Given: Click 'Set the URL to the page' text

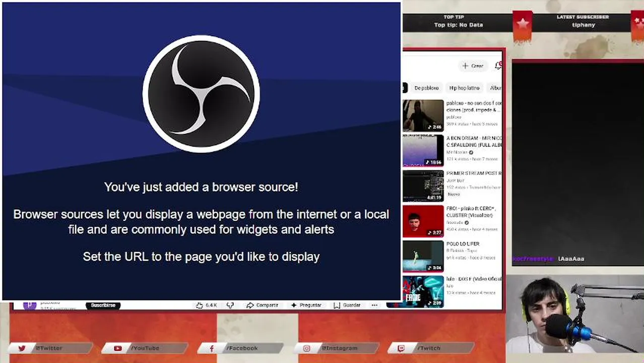Looking at the screenshot, I should (x=201, y=257).
